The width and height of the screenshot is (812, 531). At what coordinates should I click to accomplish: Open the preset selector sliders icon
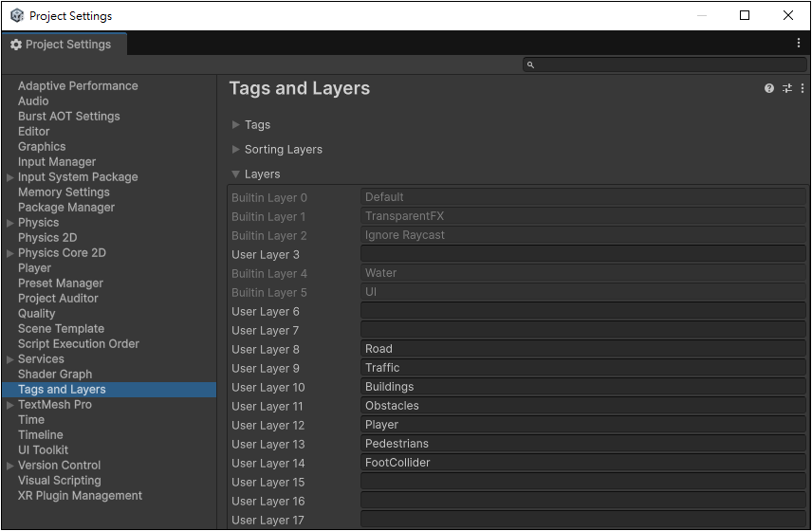click(x=787, y=88)
